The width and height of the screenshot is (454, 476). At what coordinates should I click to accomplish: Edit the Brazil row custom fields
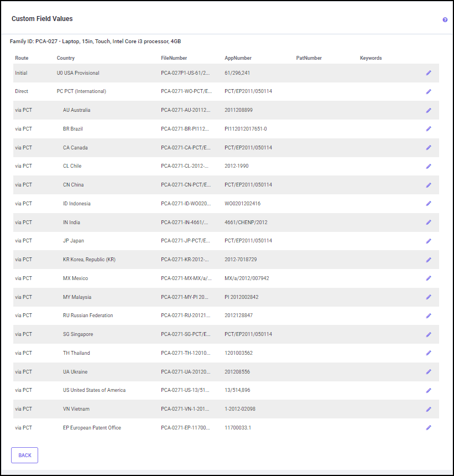coord(428,129)
